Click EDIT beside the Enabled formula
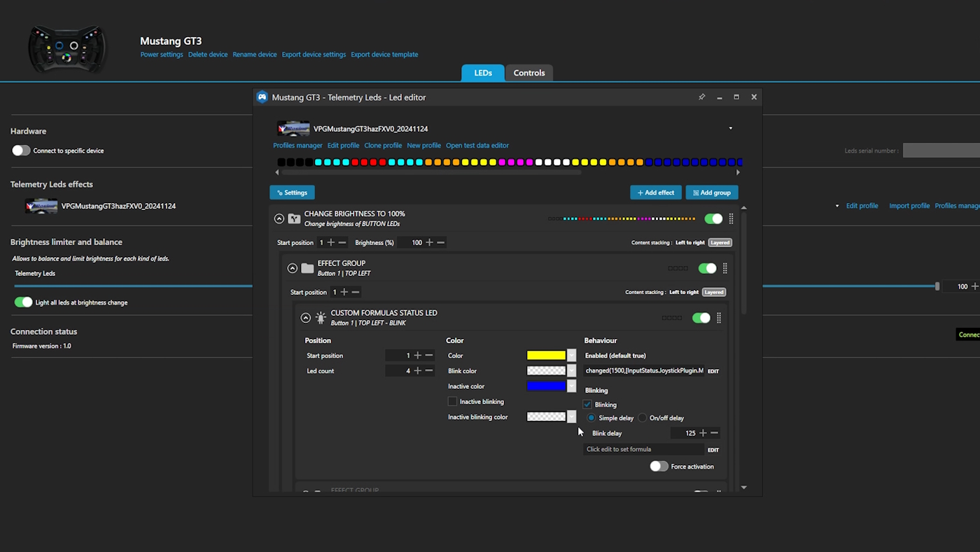This screenshot has width=980, height=552. click(x=713, y=371)
